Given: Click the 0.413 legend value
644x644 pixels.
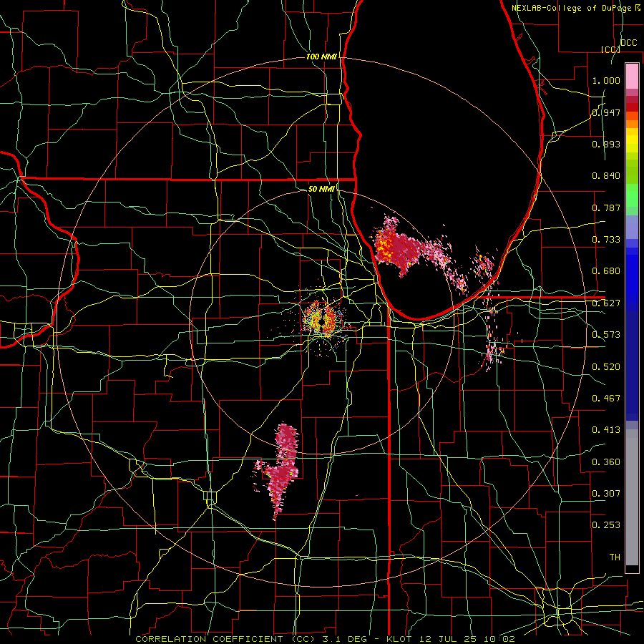Looking at the screenshot, I should pos(606,430).
